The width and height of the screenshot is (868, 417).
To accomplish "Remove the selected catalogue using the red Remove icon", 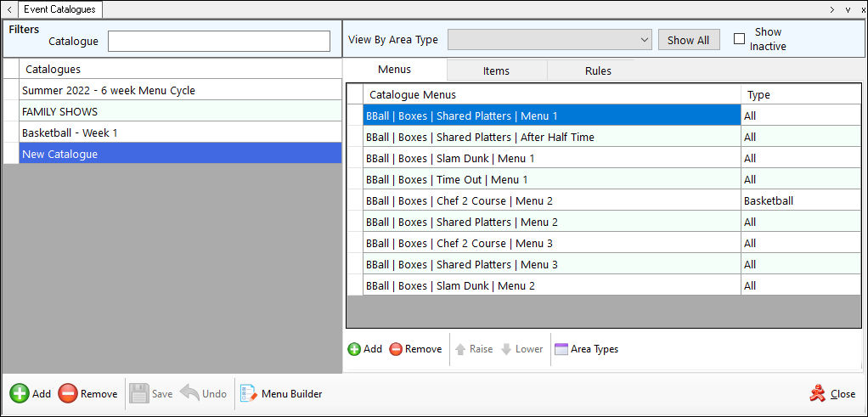I will 68,394.
